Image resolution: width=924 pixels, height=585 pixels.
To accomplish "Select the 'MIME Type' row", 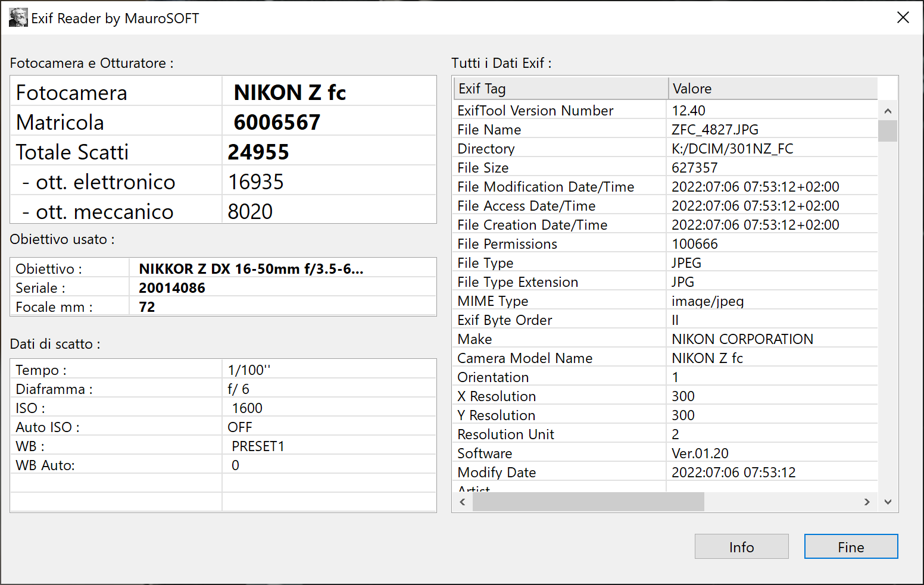I will (666, 301).
